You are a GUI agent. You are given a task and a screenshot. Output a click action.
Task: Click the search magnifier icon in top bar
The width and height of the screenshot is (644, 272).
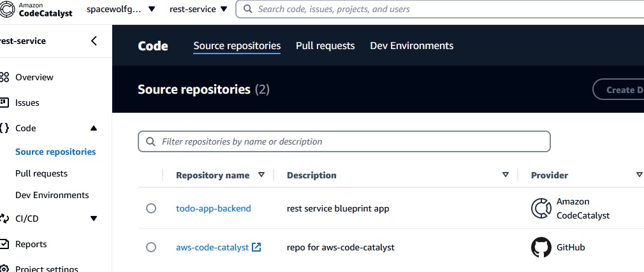pyautogui.click(x=247, y=9)
